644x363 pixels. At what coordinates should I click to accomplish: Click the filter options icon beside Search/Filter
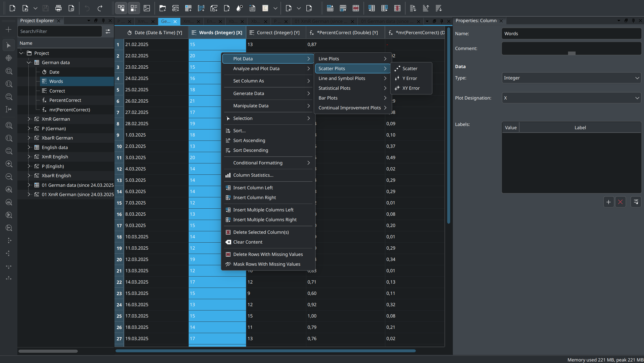108,31
